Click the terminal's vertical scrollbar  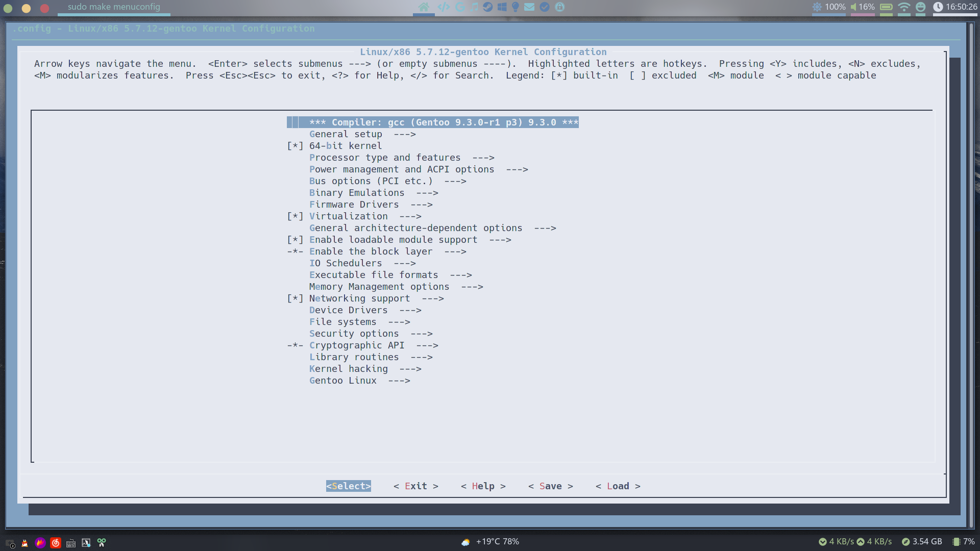(x=971, y=275)
